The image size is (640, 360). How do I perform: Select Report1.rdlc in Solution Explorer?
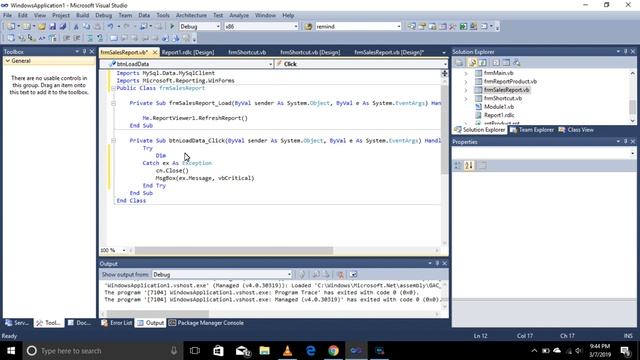(x=499, y=115)
